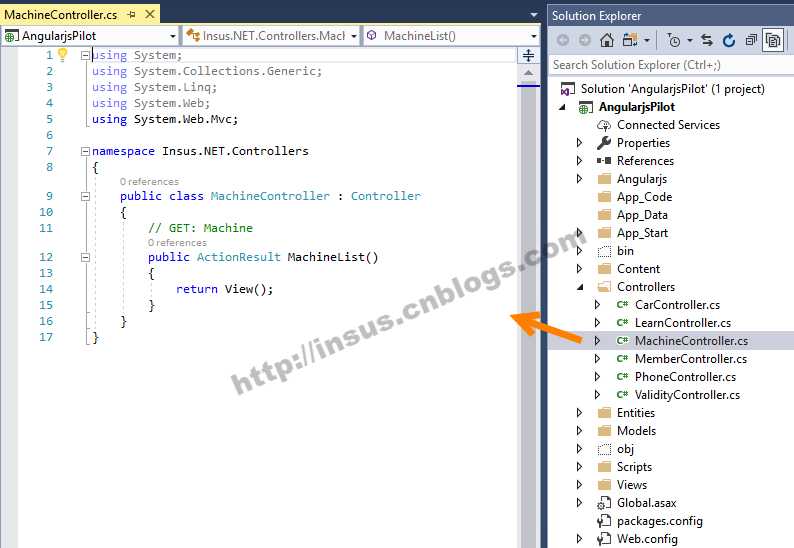Click the Pending Changes Filter clock icon
Screen dimensions: 794x548
pos(674,40)
